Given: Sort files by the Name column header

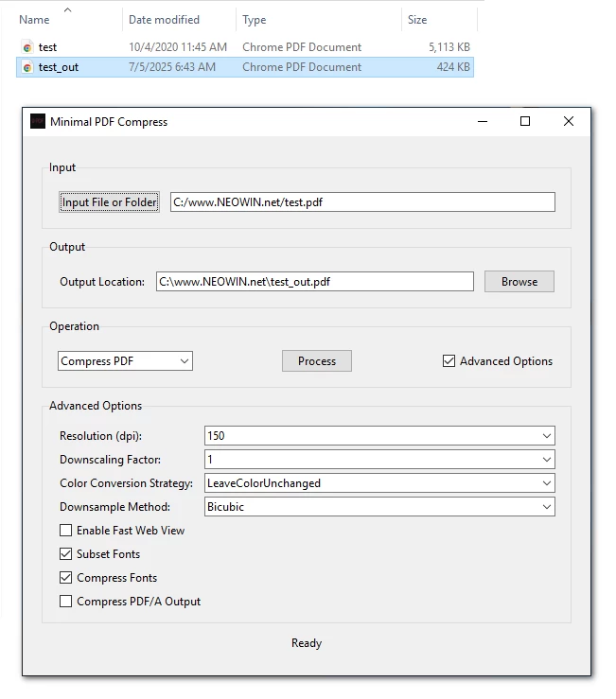Looking at the screenshot, I should (34, 20).
